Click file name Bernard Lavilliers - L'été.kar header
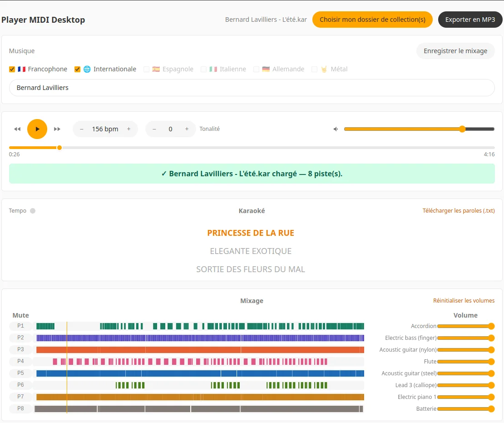Image resolution: width=504 pixels, height=423 pixels. pyautogui.click(x=266, y=20)
